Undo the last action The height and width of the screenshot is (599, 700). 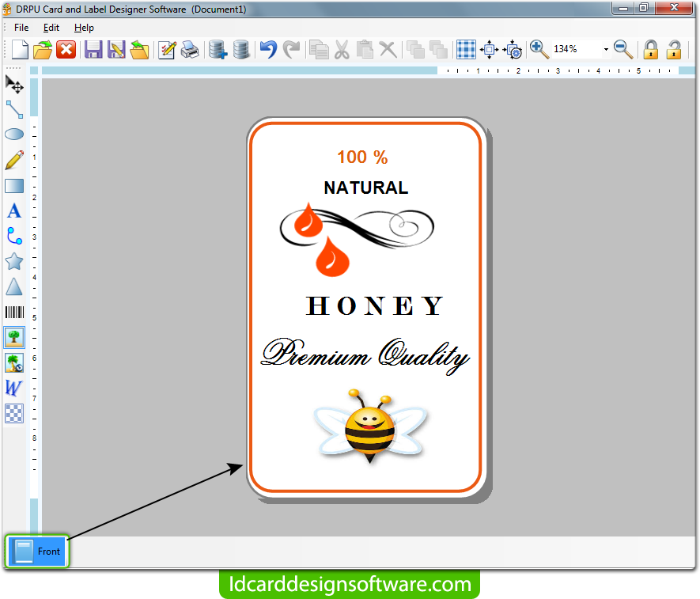click(268, 49)
